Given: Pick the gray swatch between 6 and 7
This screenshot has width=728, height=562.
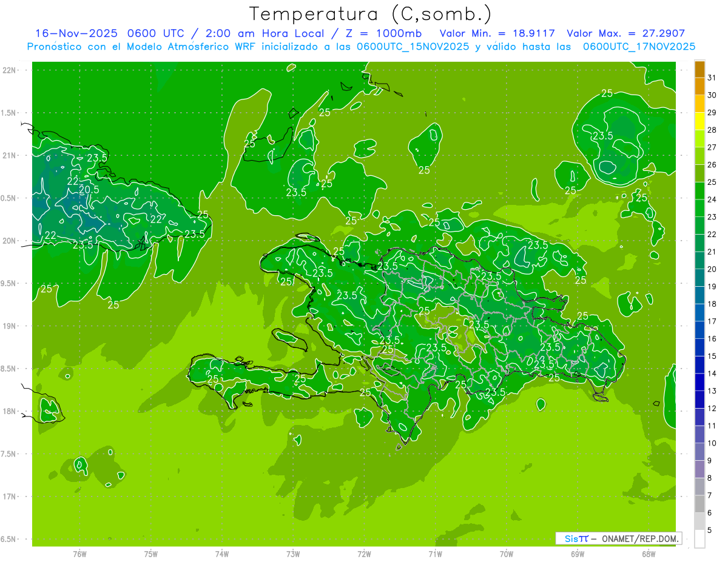Looking at the screenshot, I should (699, 504).
